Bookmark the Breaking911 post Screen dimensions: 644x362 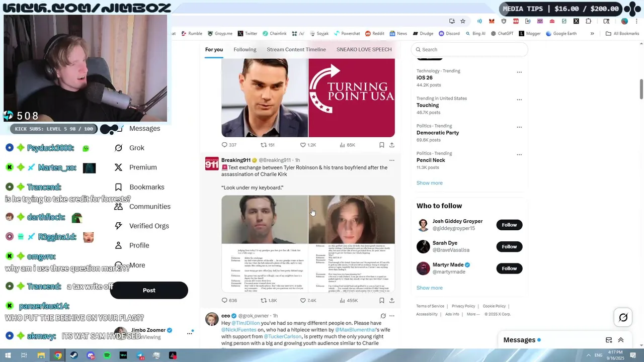click(382, 301)
